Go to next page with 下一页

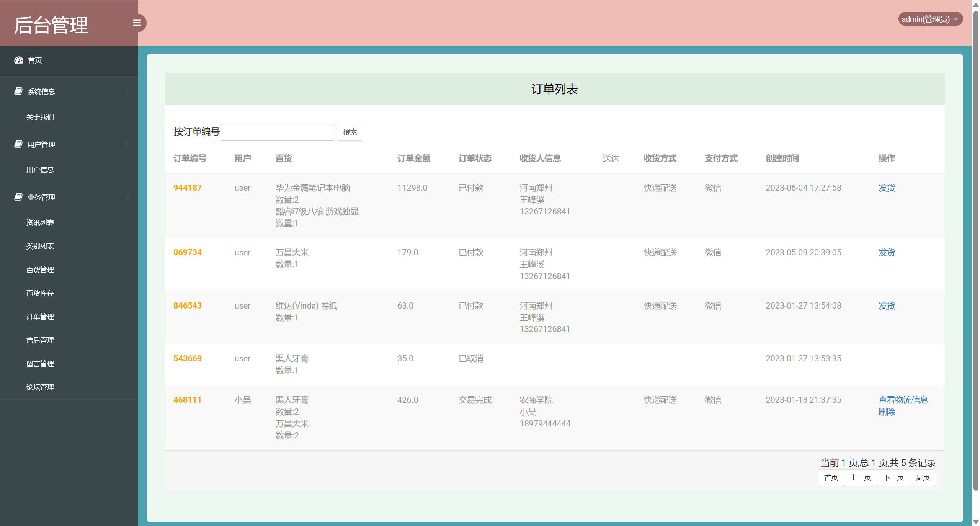point(893,477)
